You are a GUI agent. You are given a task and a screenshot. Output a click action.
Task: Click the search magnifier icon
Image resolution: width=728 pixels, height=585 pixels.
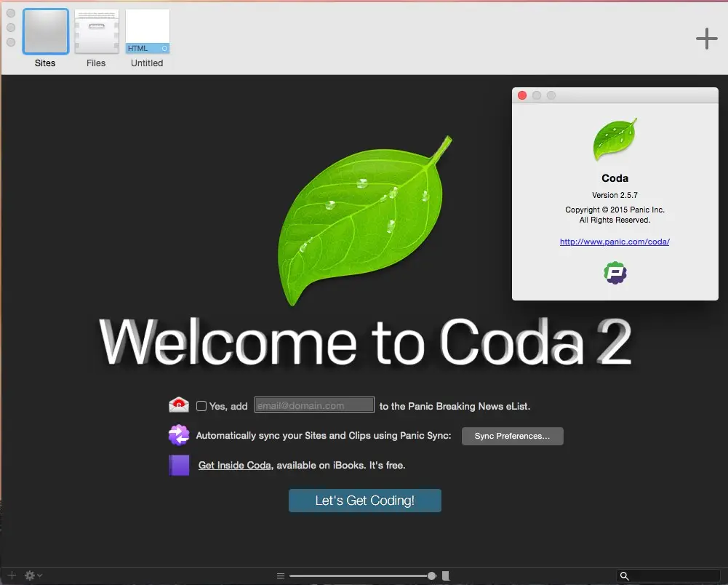(x=625, y=576)
